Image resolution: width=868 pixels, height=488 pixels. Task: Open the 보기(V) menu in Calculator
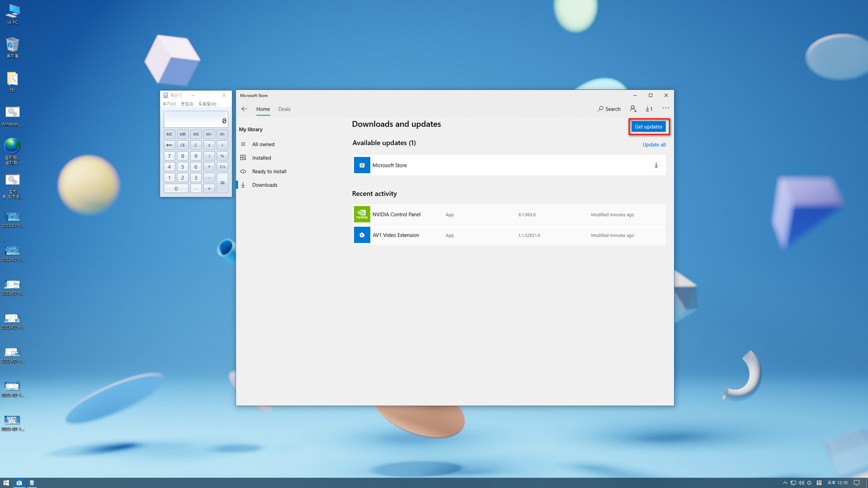170,104
